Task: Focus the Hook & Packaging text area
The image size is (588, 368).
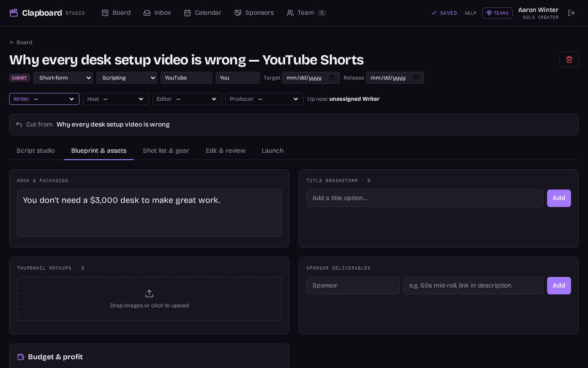Action: click(x=149, y=213)
